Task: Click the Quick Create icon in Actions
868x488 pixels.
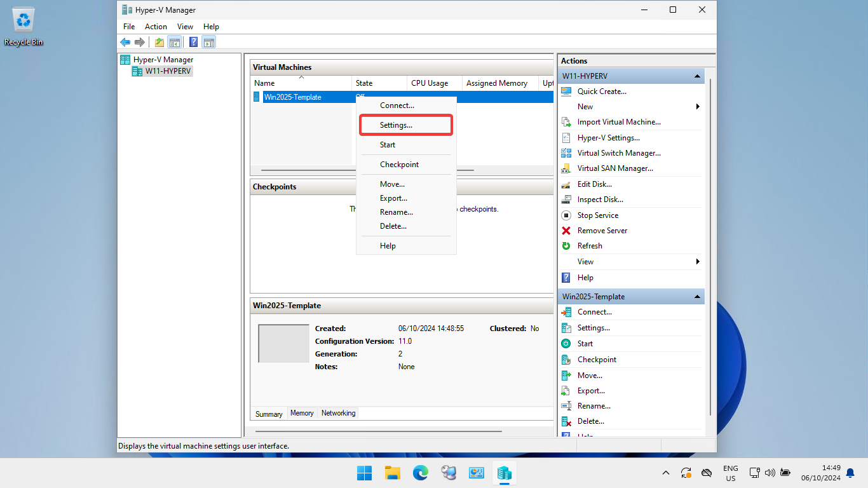Action: pos(566,91)
